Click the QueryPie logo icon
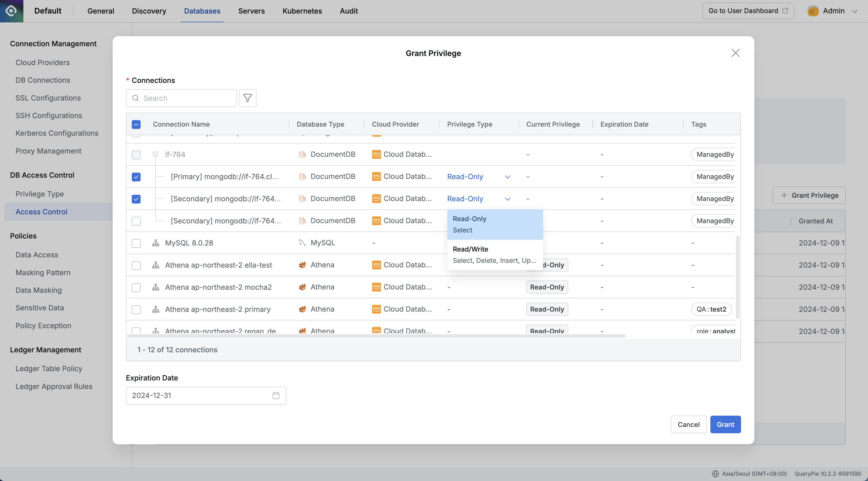 [x=12, y=11]
